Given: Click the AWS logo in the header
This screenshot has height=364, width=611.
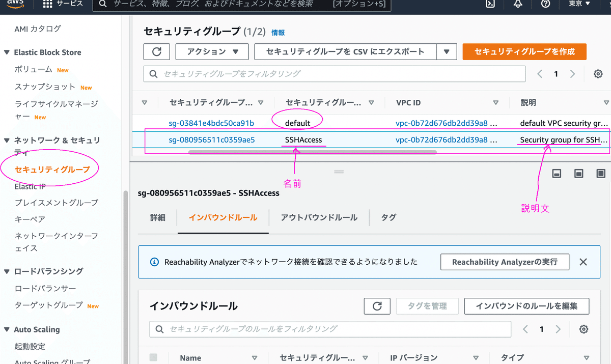Looking at the screenshot, I should [16, 3].
